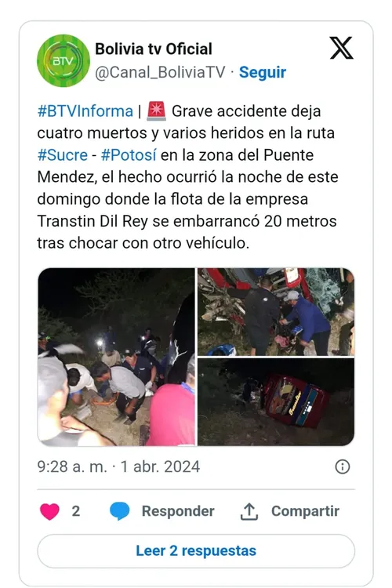The height and width of the screenshot is (588, 392).
Task: Open the #BTVInforma hashtag
Action: [85, 111]
